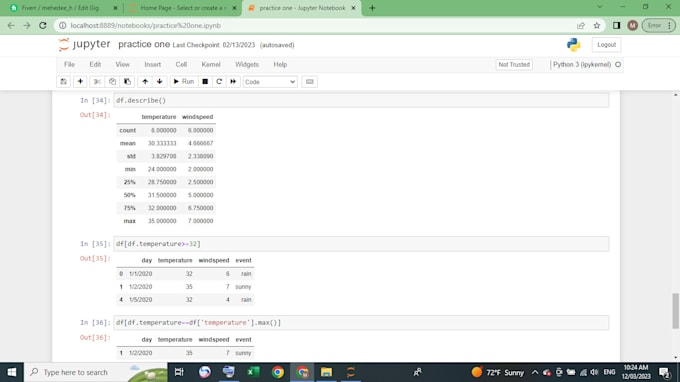Open the Windows Start menu
The width and height of the screenshot is (680, 382).
click(x=12, y=372)
